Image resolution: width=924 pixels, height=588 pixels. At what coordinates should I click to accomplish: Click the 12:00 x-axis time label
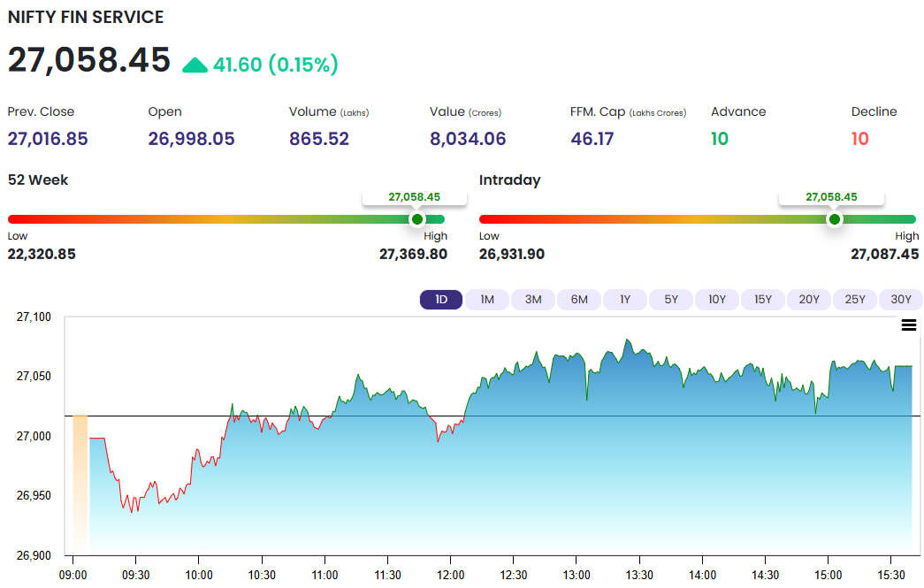tap(451, 575)
